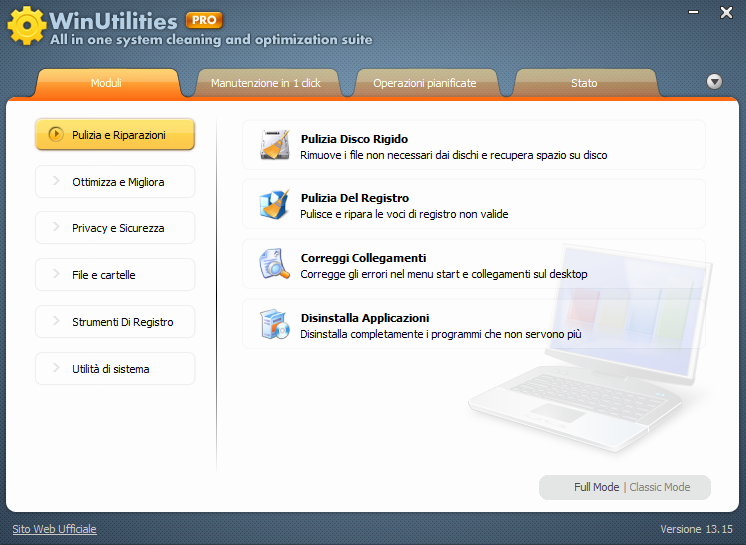Select the Ottimizza e Migliora category
Screen dimensions: 746x545
click(x=115, y=182)
